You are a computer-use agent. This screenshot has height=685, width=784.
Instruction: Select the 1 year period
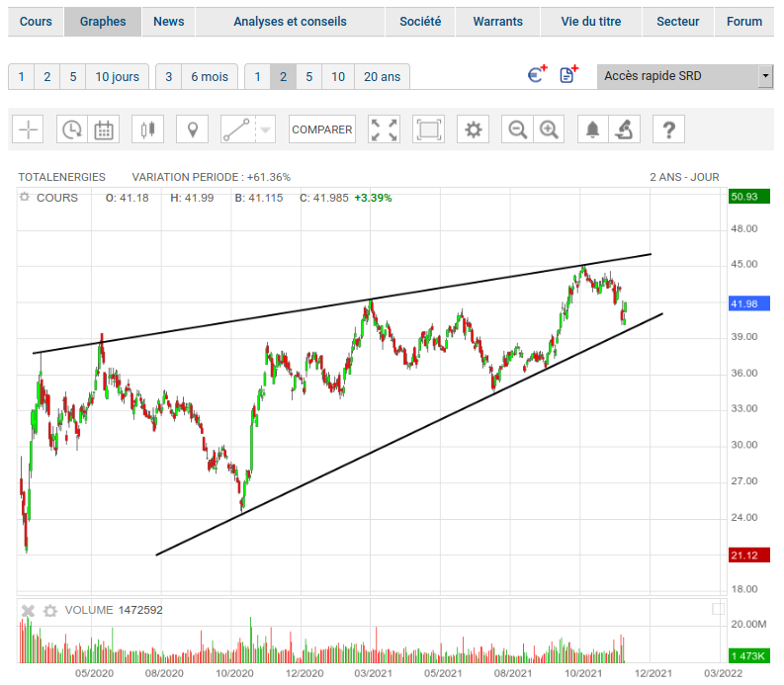(x=257, y=76)
